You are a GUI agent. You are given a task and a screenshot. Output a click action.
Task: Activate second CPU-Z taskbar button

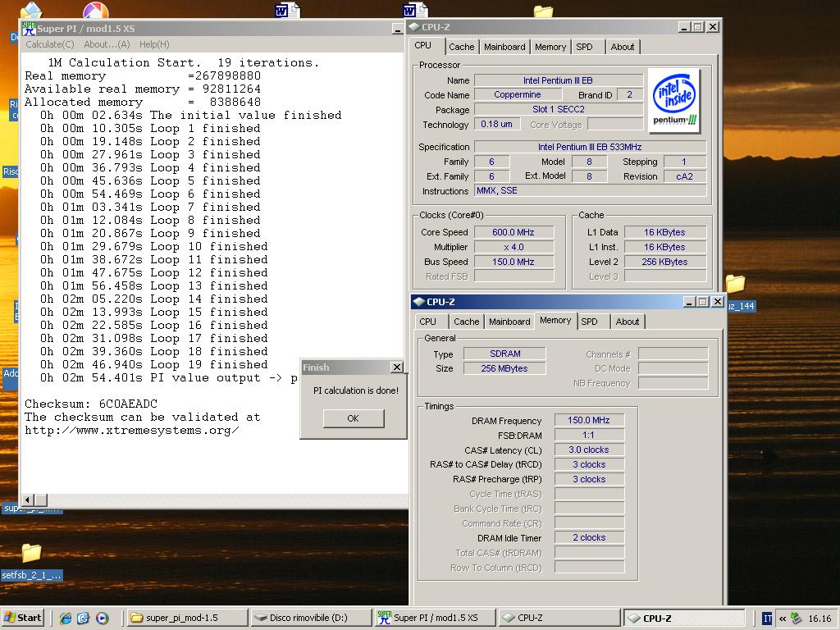pos(684,618)
